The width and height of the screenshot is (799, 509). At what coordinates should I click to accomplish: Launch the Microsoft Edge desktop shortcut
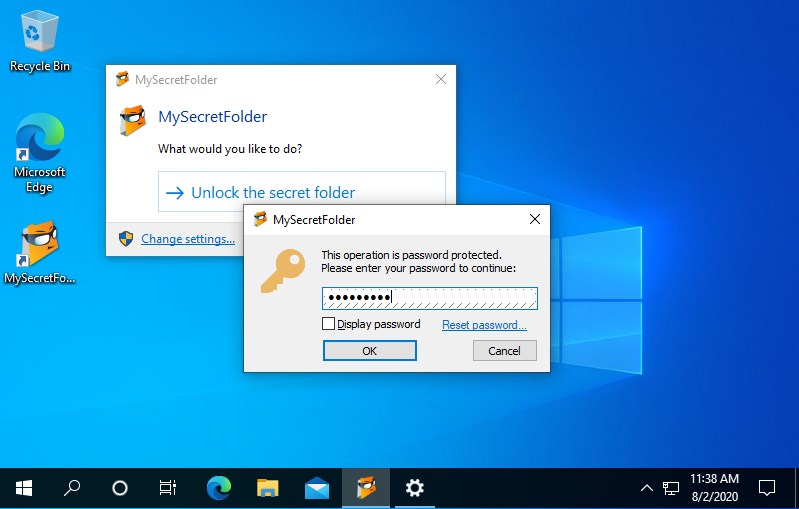click(39, 152)
